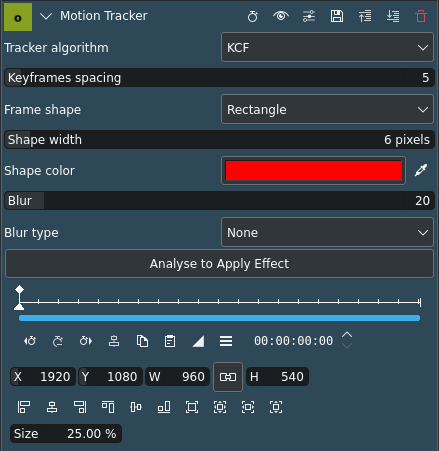
Task: Align rectangle to the top edge
Action: click(108, 407)
